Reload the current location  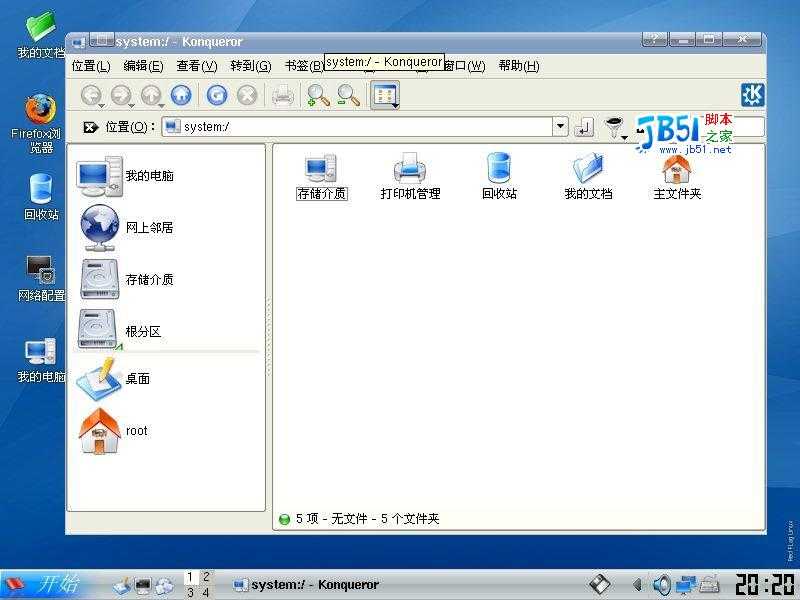pyautogui.click(x=217, y=95)
